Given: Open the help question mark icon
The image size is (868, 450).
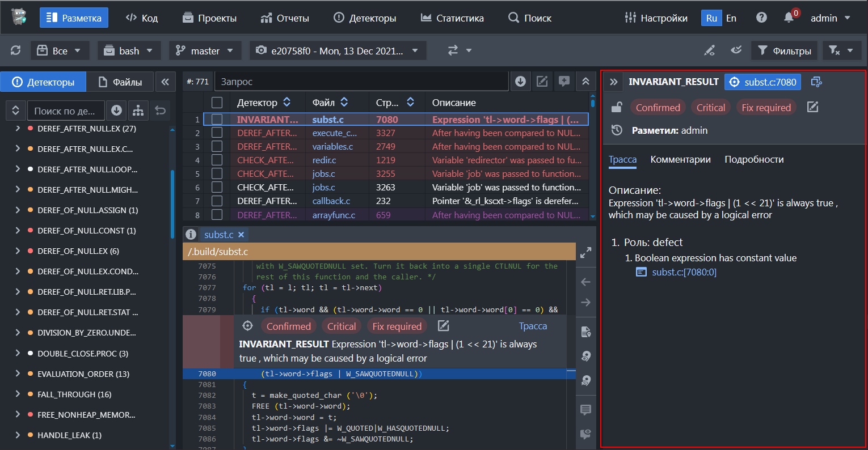Looking at the screenshot, I should [x=761, y=18].
